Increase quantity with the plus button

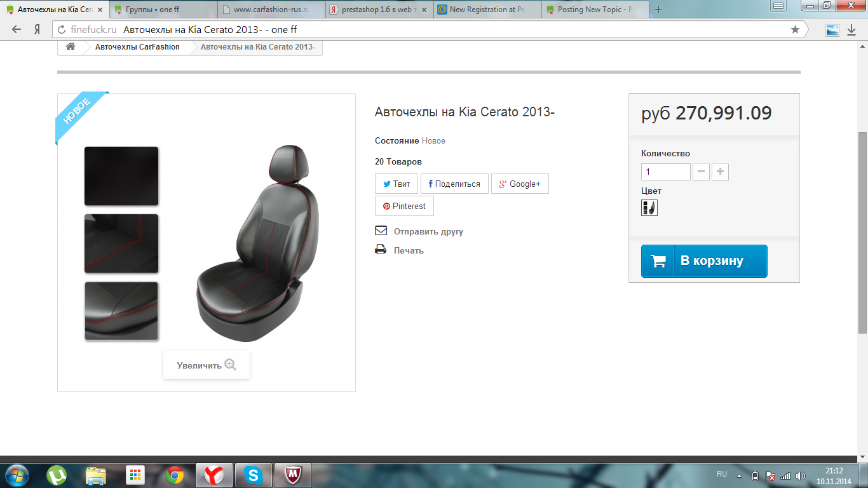(x=720, y=172)
